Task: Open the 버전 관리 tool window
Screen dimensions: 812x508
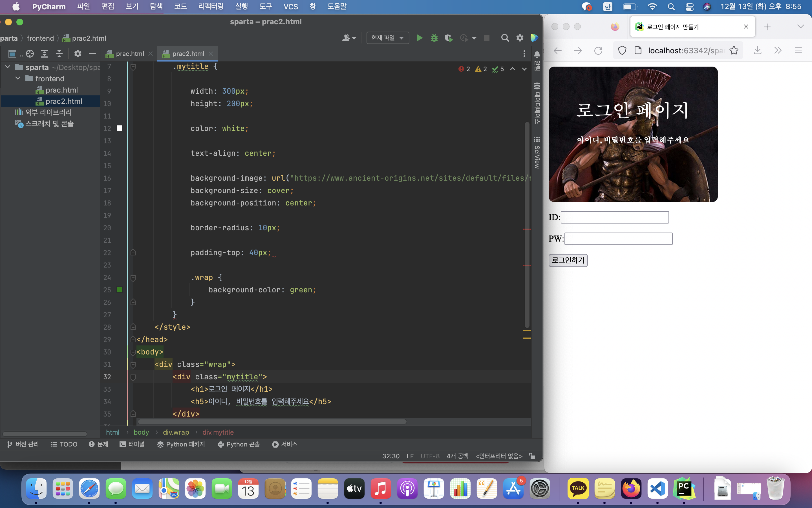Action: 23,444
